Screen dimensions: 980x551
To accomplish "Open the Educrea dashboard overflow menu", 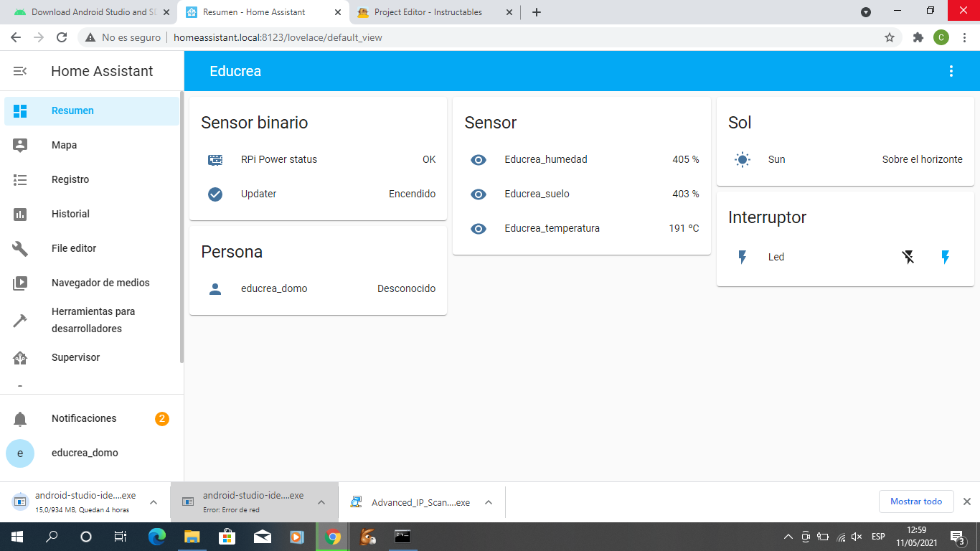I will tap(951, 71).
